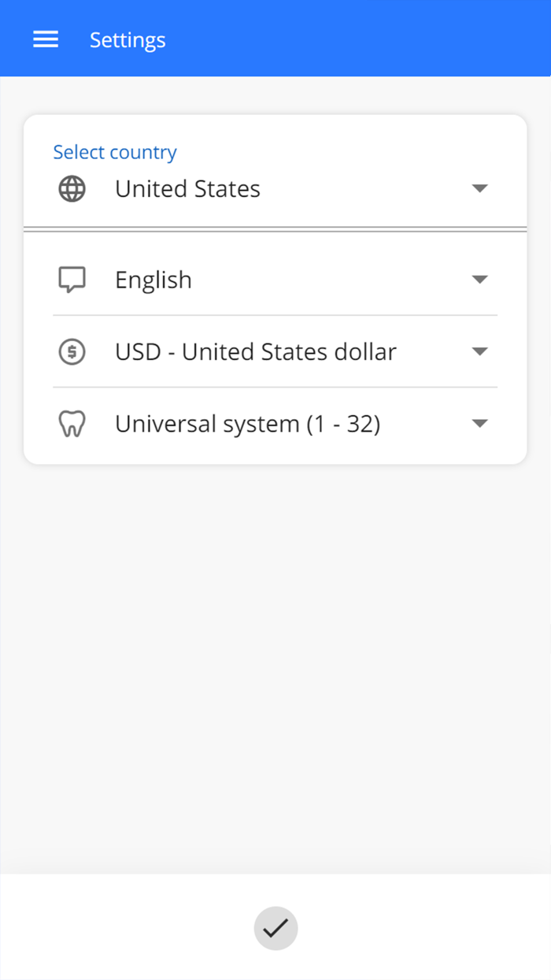The image size is (551, 980).
Task: Expand the USD currency dropdown arrow
Action: click(x=479, y=351)
